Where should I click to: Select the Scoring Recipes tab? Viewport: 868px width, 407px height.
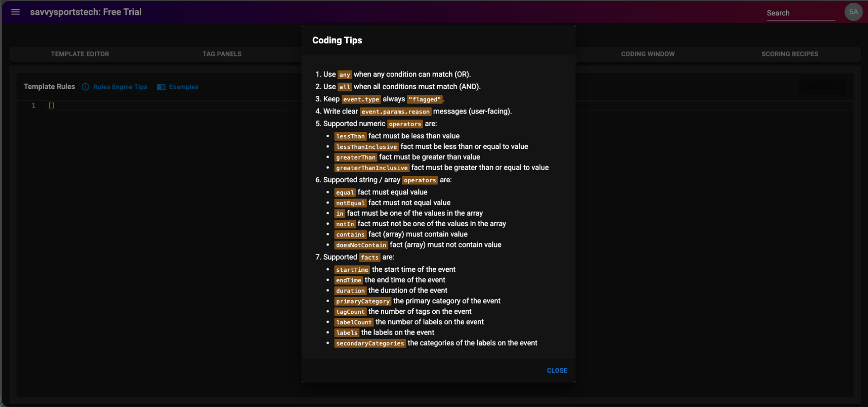789,54
